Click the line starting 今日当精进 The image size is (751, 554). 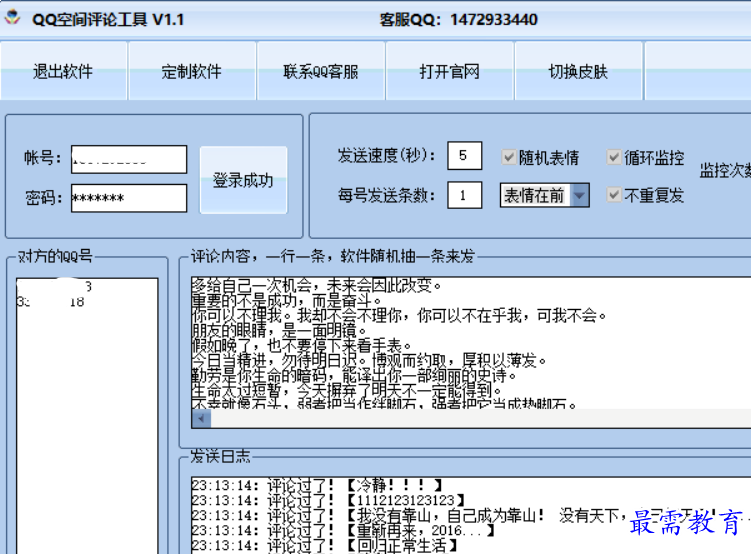pyautogui.click(x=369, y=360)
